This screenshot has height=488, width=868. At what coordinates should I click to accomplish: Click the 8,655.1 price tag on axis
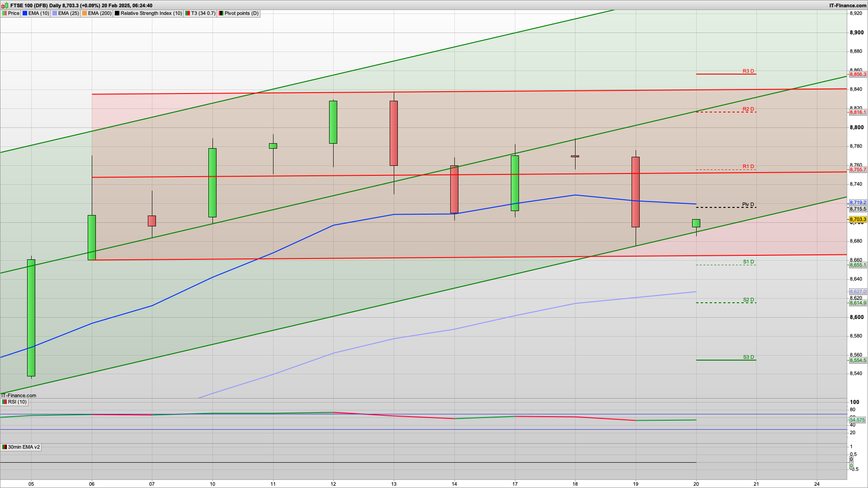[x=858, y=265]
